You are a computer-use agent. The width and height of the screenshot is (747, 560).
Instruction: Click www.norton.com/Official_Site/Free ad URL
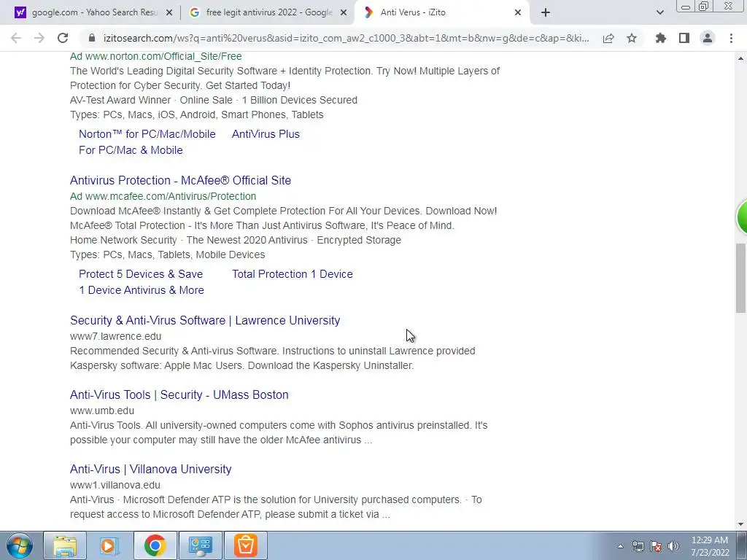pos(163,56)
